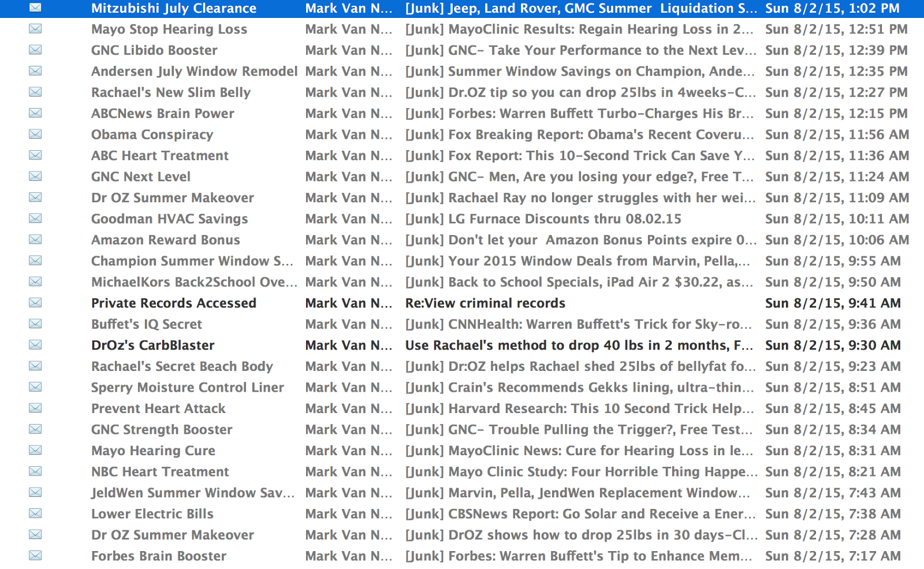Click the envelope beside Amazon Reward Bonus
This screenshot has height=569, width=924.
tap(35, 240)
